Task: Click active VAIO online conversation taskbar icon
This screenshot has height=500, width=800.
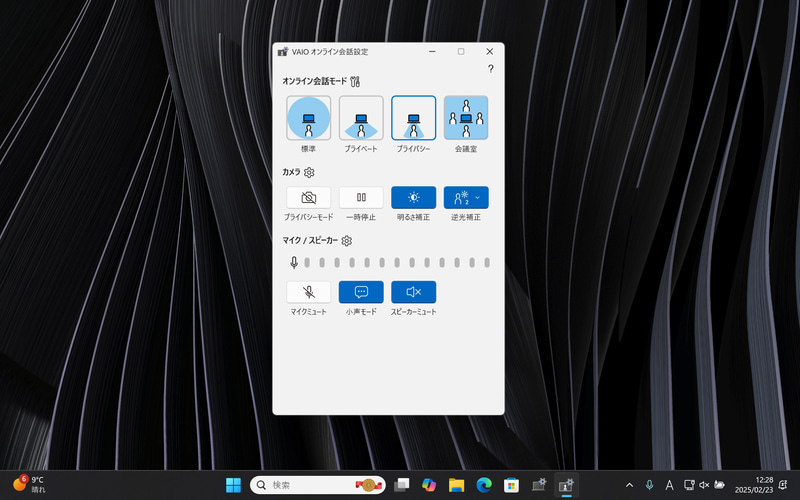Action: 566,485
